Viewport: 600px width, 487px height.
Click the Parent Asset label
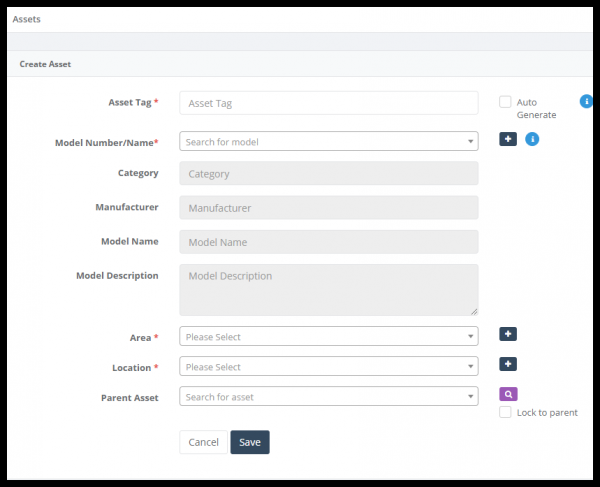click(x=129, y=398)
